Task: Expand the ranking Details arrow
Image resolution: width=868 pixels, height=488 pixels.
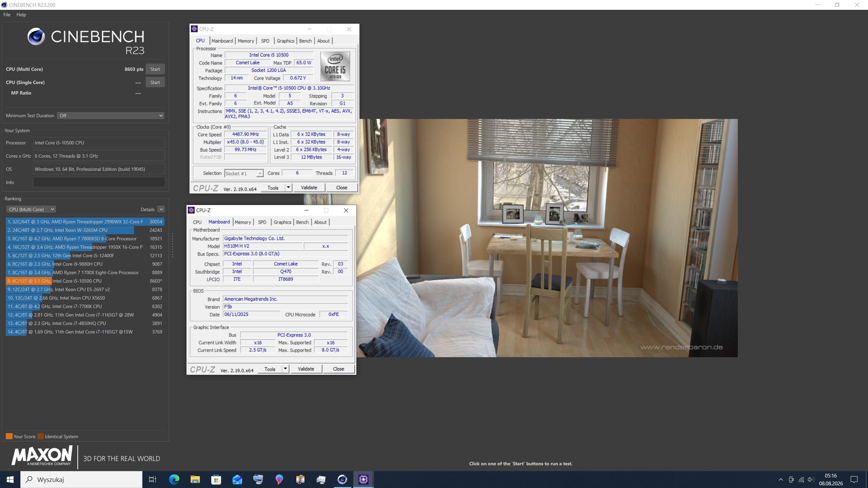Action: click(161, 209)
